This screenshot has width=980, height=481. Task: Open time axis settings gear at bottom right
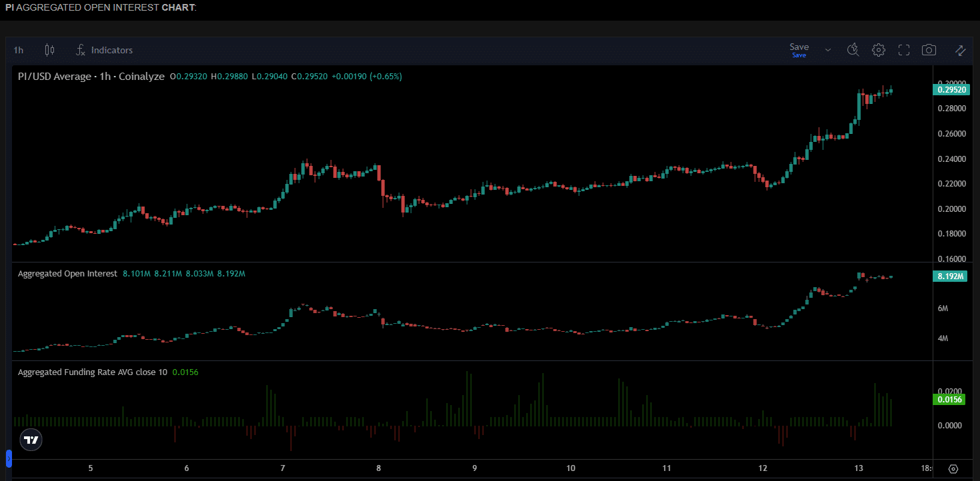coord(953,469)
